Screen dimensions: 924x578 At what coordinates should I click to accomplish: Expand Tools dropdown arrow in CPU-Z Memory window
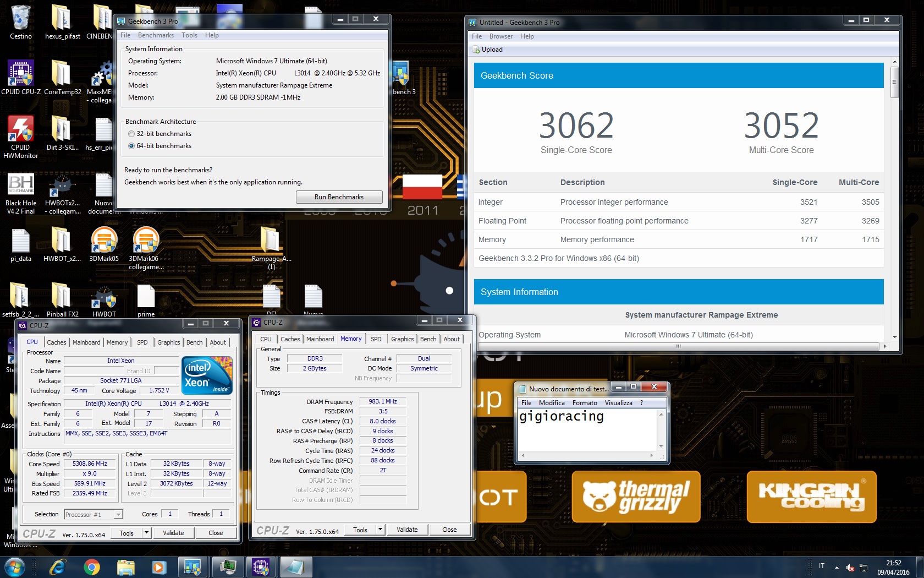(380, 530)
